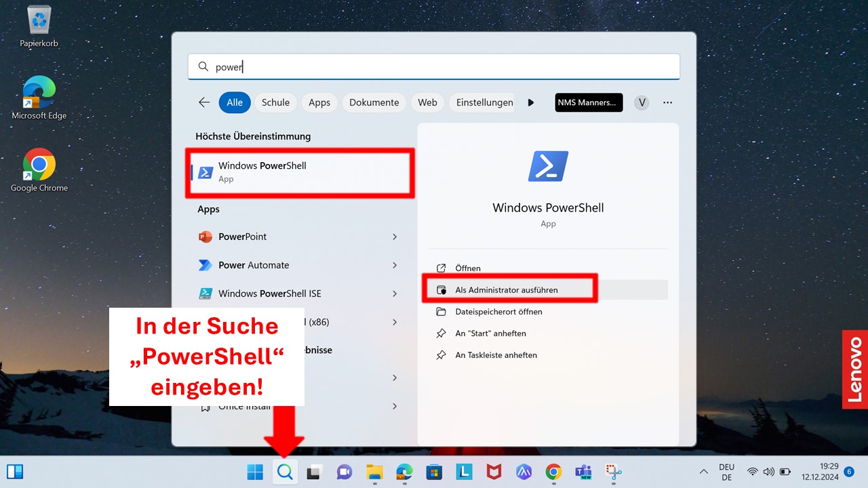Open the volume speaker control

(769, 472)
